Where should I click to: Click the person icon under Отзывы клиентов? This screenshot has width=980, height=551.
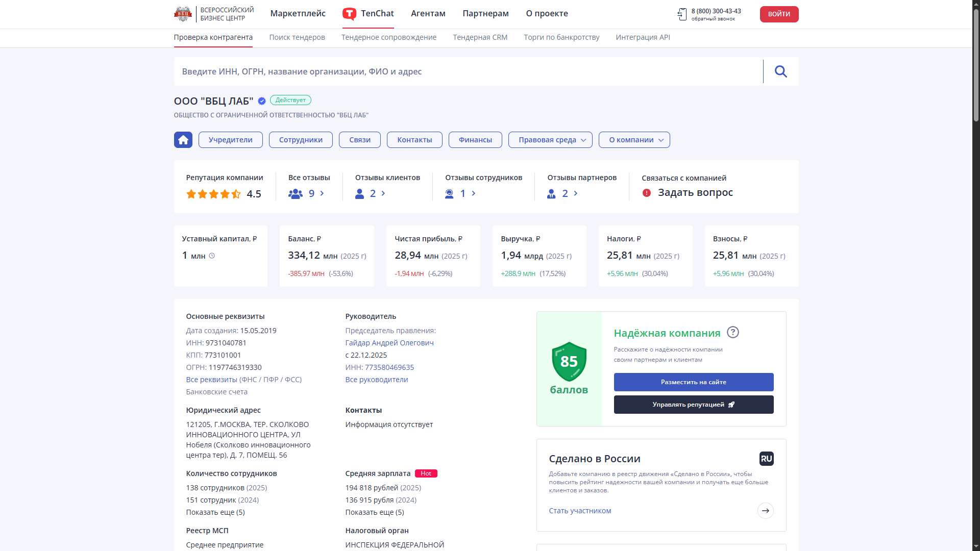click(360, 194)
